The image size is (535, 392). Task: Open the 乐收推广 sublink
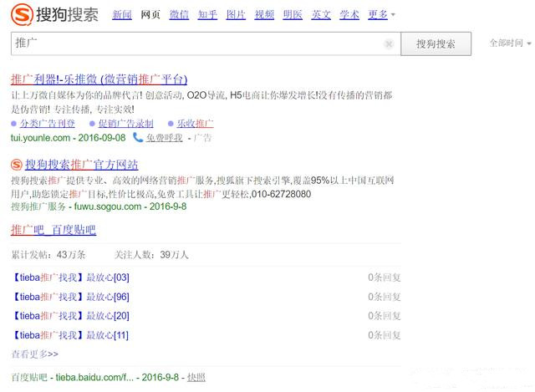195,123
